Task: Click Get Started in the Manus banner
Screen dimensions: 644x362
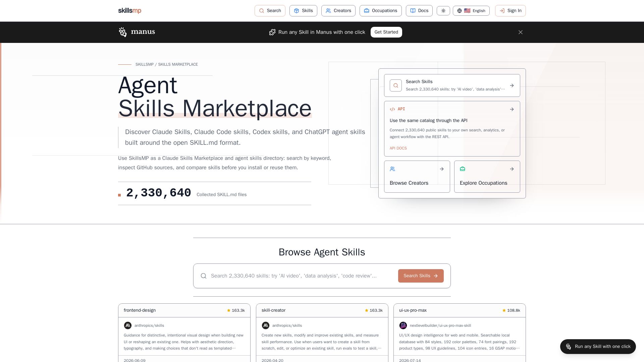Action: point(386,32)
